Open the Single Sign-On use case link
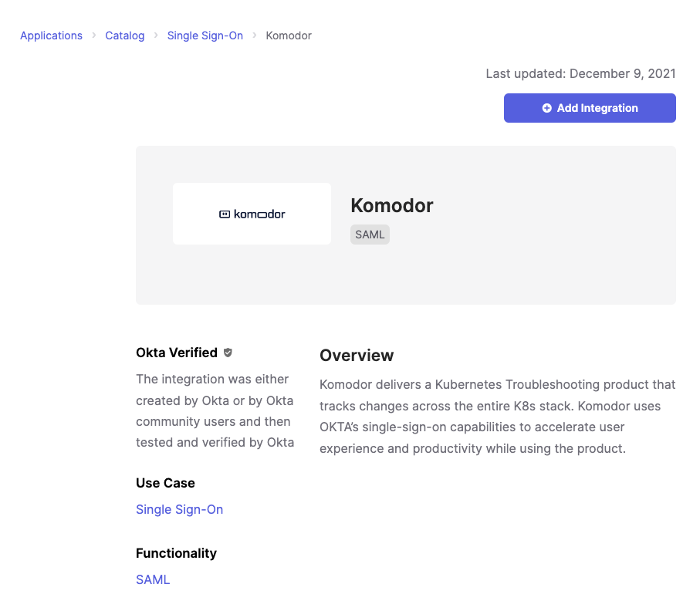 tap(180, 509)
